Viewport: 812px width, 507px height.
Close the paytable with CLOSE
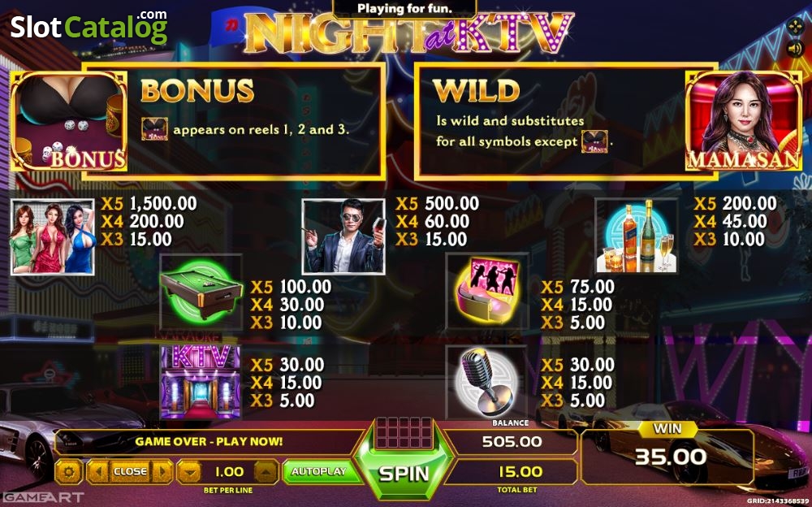130,472
